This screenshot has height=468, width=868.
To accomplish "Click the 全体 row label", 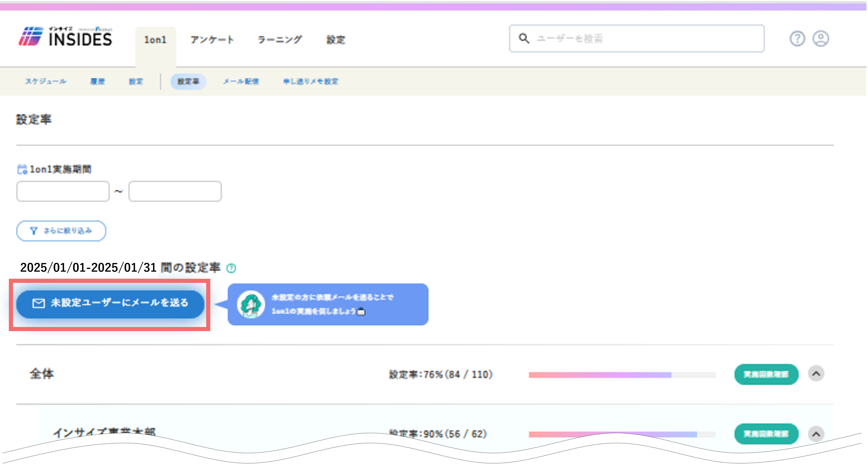I will pos(42,374).
